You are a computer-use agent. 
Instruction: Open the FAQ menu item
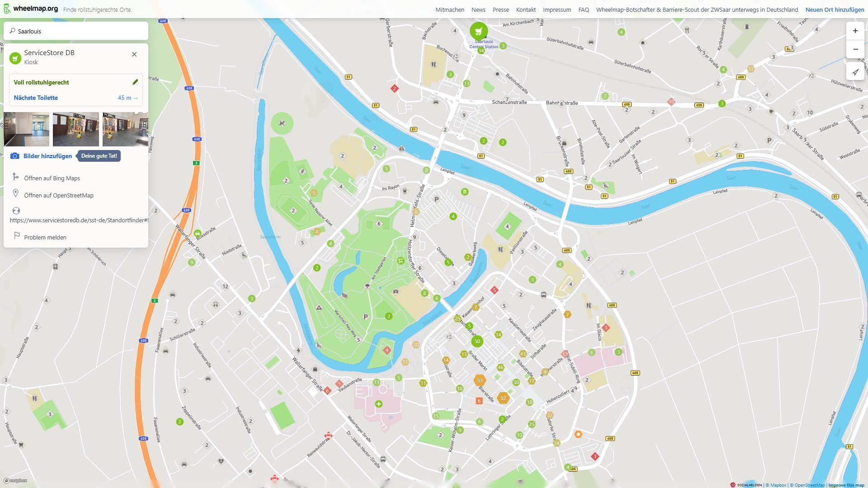pos(583,9)
